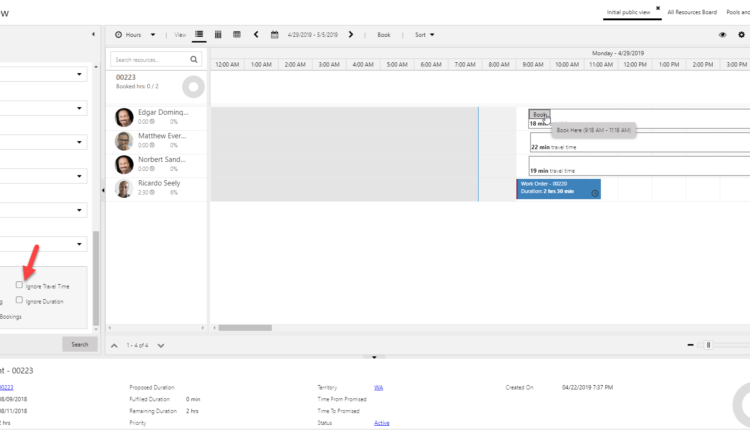Collapse the filter panel with left arrow
Image resolution: width=750 pixels, height=430 pixels.
coord(104,190)
